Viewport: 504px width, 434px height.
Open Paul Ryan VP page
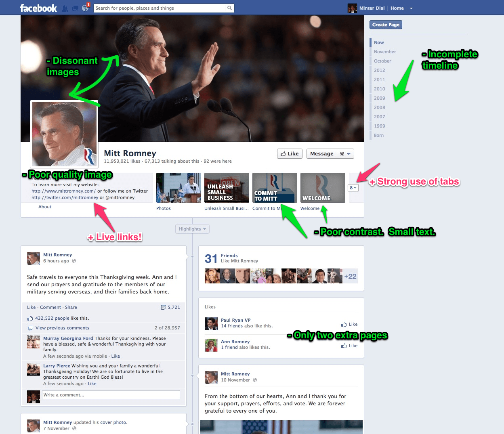tap(235, 320)
